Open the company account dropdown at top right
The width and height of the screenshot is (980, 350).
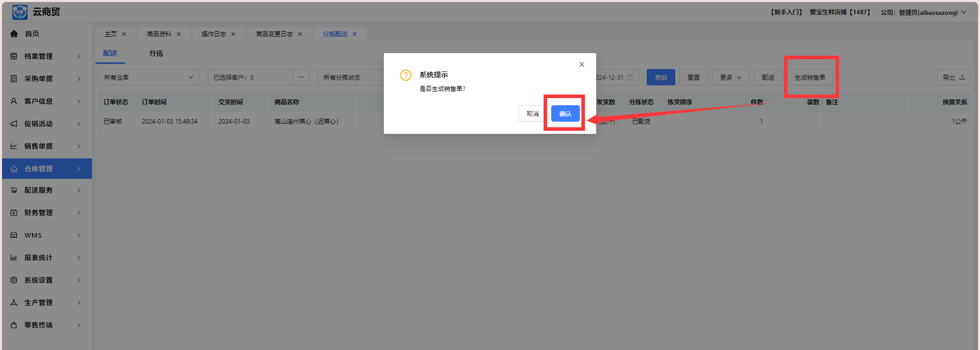[923, 12]
